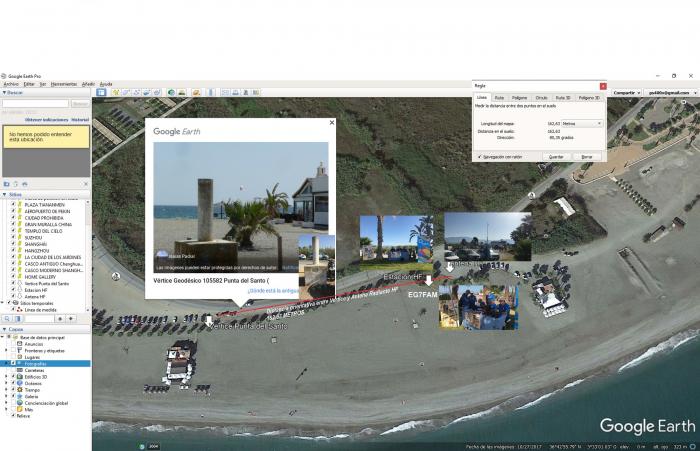Select the ruler tool in toolbar

pos(210,92)
